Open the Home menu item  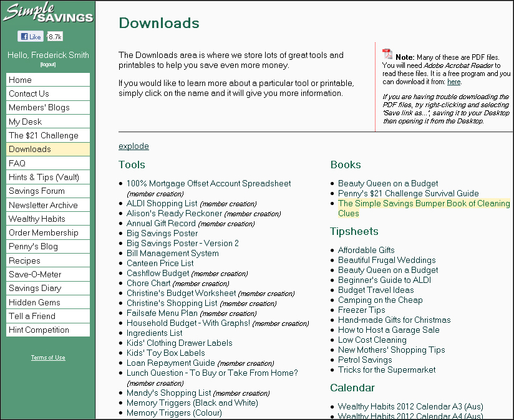pos(48,80)
